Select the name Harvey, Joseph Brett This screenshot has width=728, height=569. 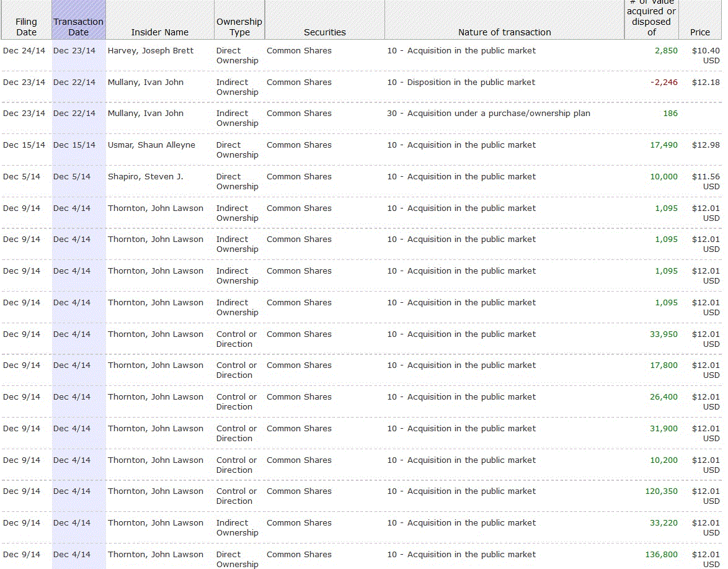[x=151, y=51]
